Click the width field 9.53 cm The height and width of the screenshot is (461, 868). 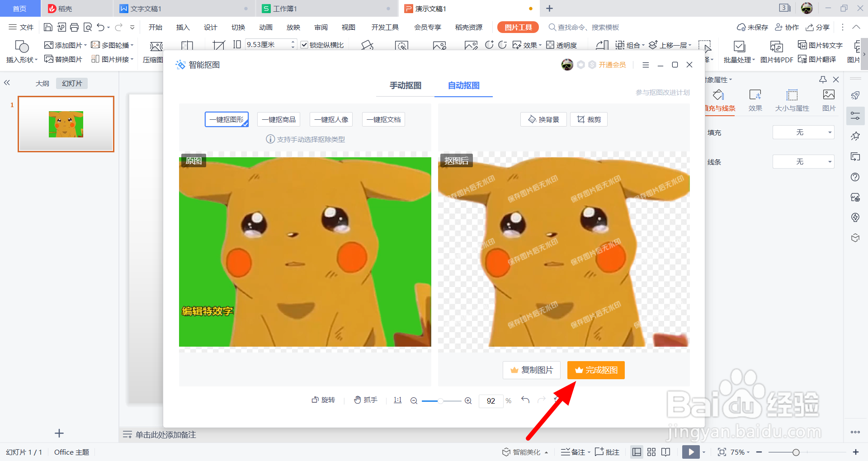click(270, 45)
